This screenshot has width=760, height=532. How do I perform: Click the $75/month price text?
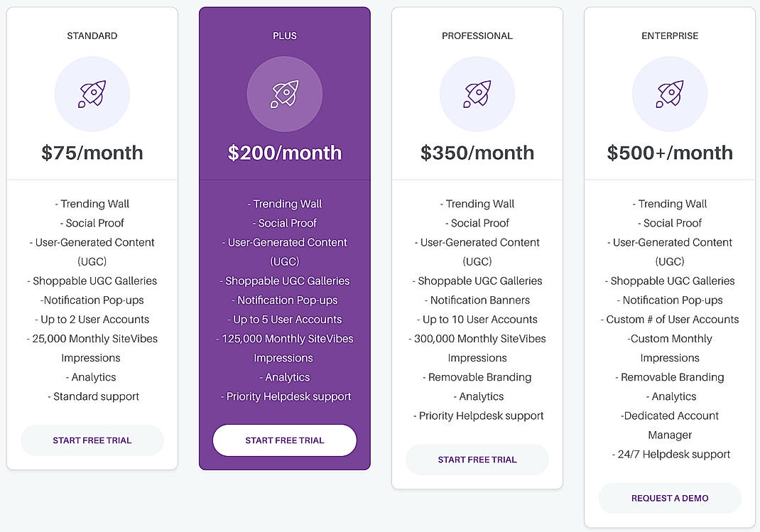[x=92, y=152]
